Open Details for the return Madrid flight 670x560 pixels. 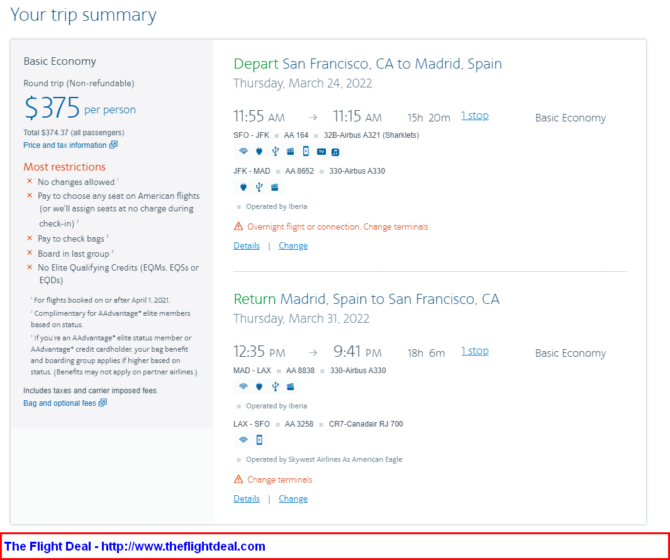tap(247, 498)
